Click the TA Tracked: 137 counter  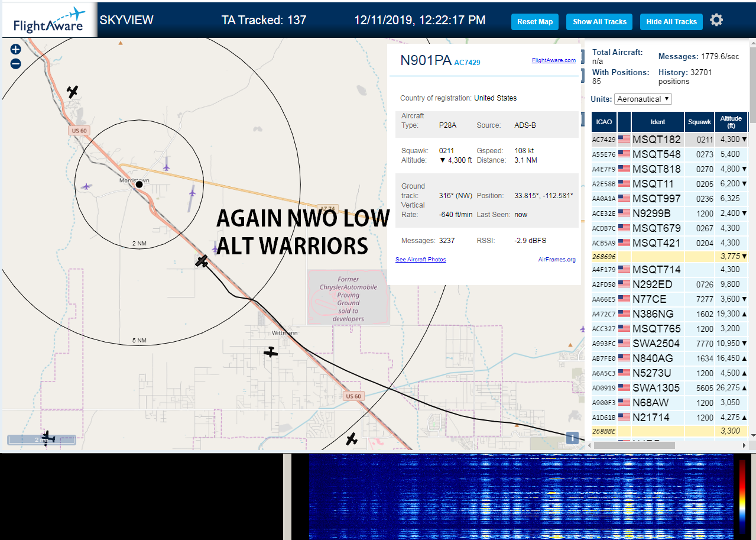pos(264,20)
